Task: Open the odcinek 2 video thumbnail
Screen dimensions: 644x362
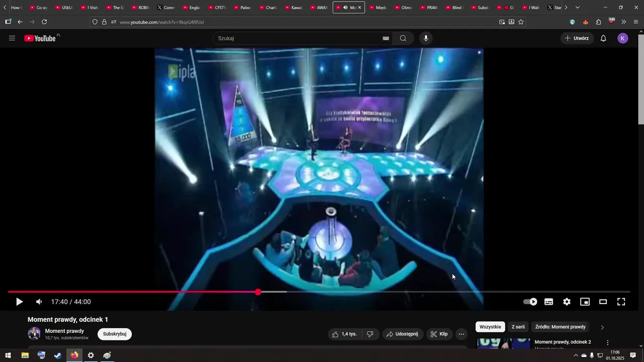Action: pos(504,343)
